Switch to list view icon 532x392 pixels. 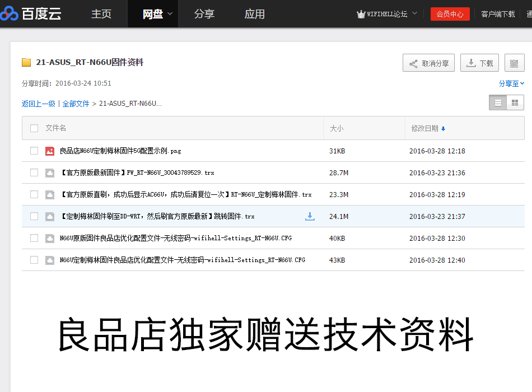[498, 103]
